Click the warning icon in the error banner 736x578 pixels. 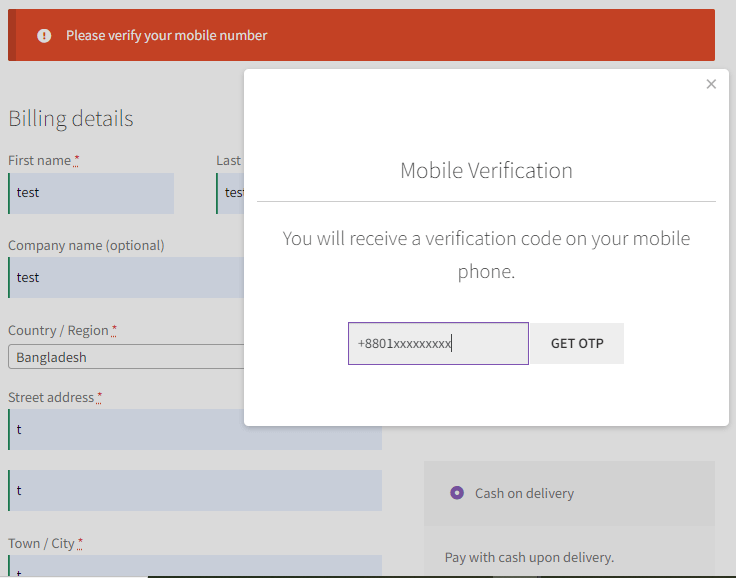coord(44,36)
